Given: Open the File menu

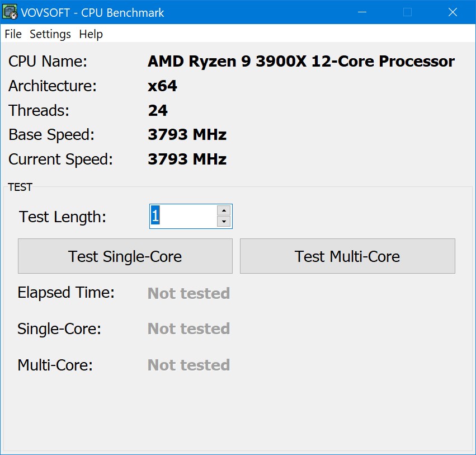Looking at the screenshot, I should point(13,34).
